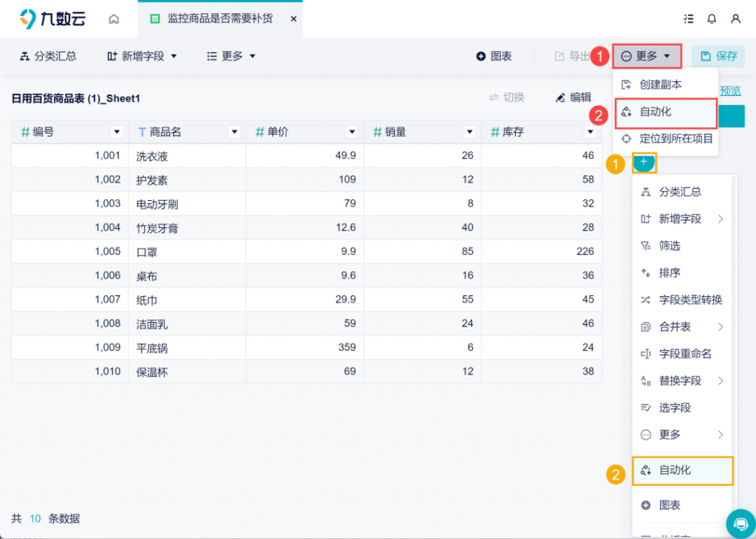Expand the 商品名 column filter arrow
Viewport: 756px width, 539px height.
click(234, 132)
